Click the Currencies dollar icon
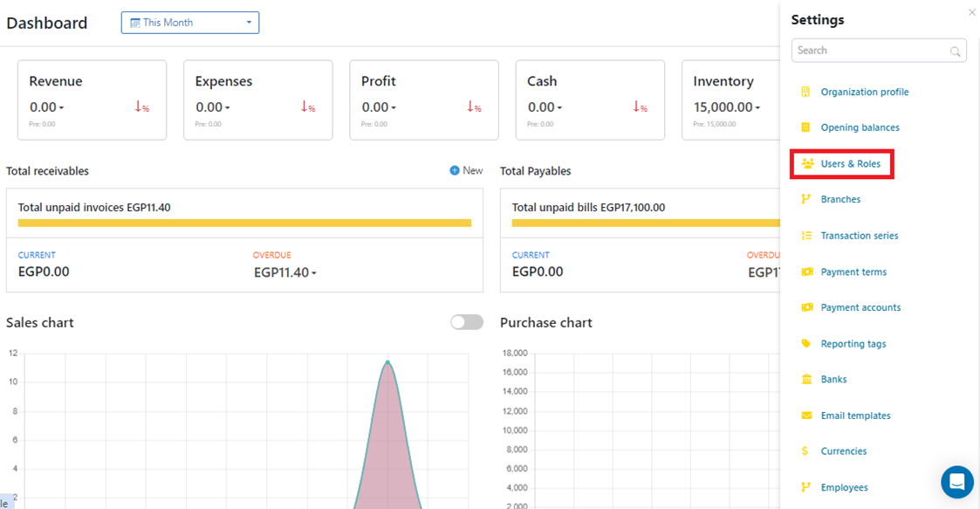980x509 pixels. click(805, 451)
